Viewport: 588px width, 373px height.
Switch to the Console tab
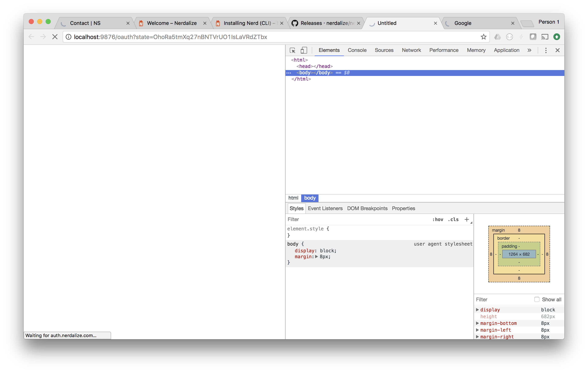tap(357, 50)
